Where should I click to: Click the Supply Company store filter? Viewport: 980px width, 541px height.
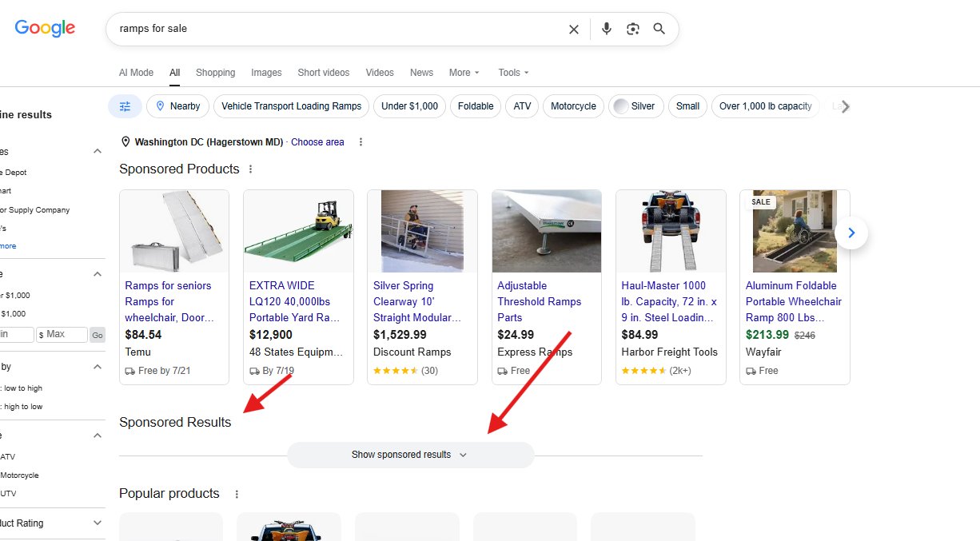[35, 210]
